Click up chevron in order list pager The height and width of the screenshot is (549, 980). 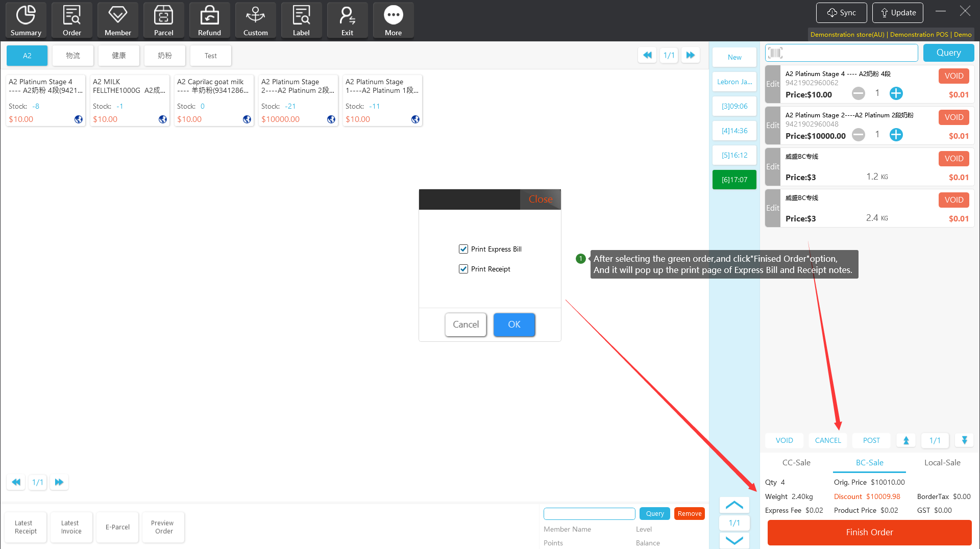click(734, 505)
